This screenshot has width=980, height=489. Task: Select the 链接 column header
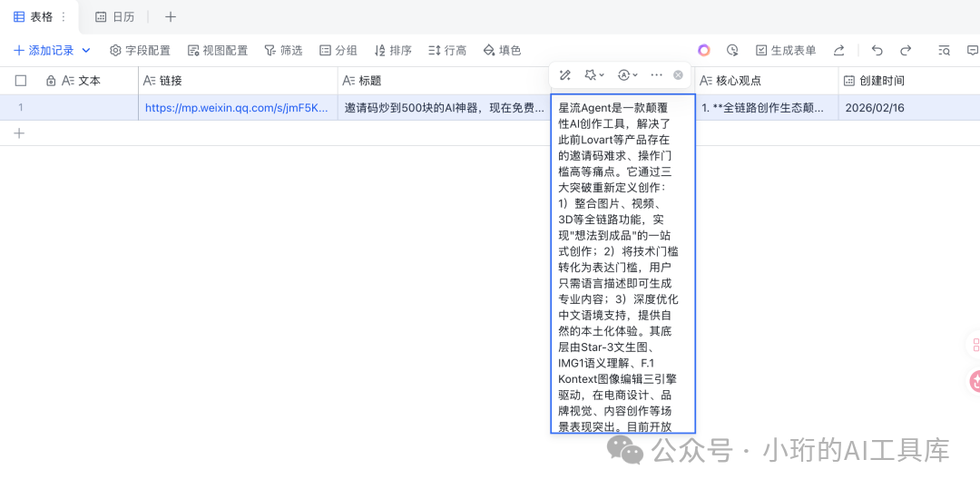[238, 81]
